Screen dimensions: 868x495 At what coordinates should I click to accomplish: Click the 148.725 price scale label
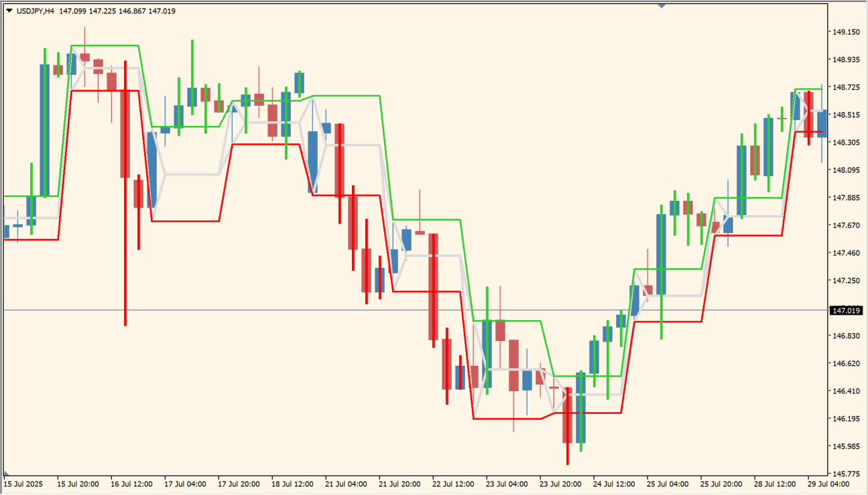coord(846,87)
